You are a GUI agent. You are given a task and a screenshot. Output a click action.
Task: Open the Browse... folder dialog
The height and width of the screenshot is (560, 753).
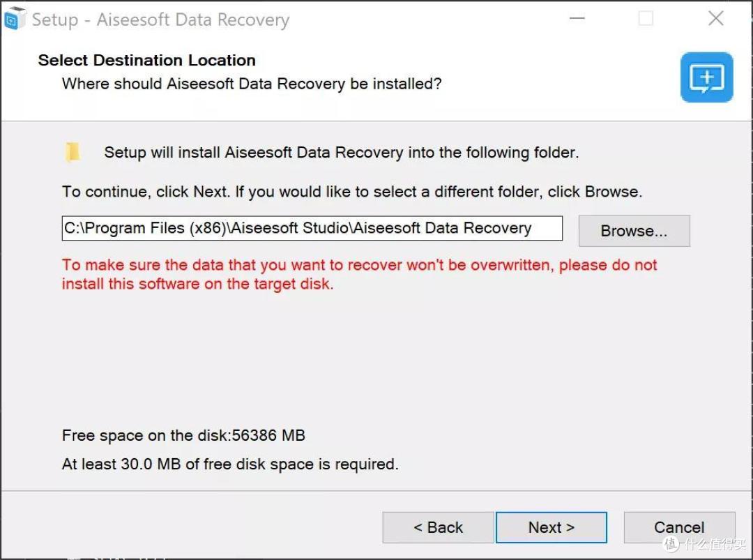click(x=634, y=231)
